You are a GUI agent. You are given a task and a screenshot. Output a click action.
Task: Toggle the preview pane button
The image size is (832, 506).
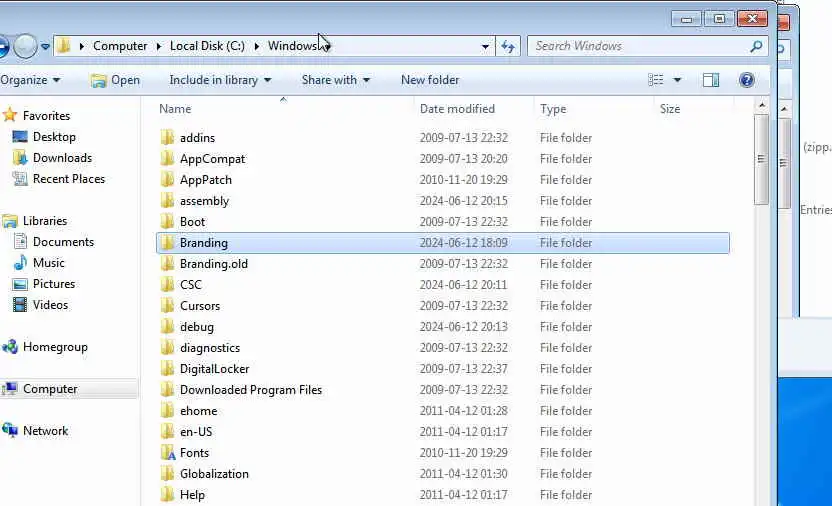[711, 80]
